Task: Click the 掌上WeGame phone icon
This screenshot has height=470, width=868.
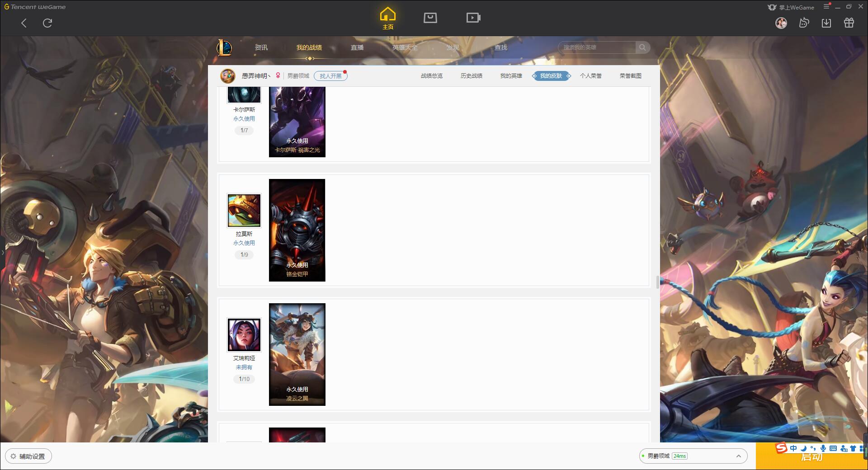Action: [772, 7]
